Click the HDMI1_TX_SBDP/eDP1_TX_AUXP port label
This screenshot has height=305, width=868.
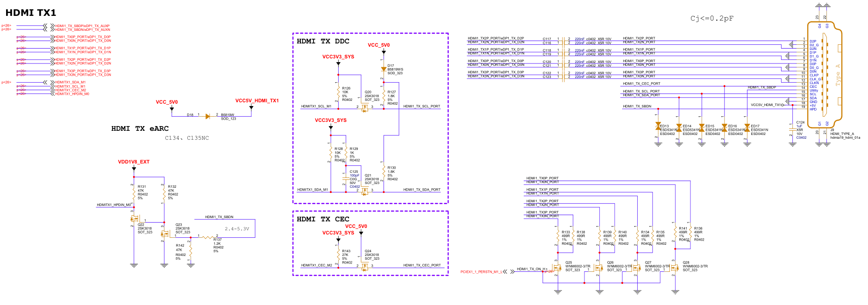click(83, 26)
